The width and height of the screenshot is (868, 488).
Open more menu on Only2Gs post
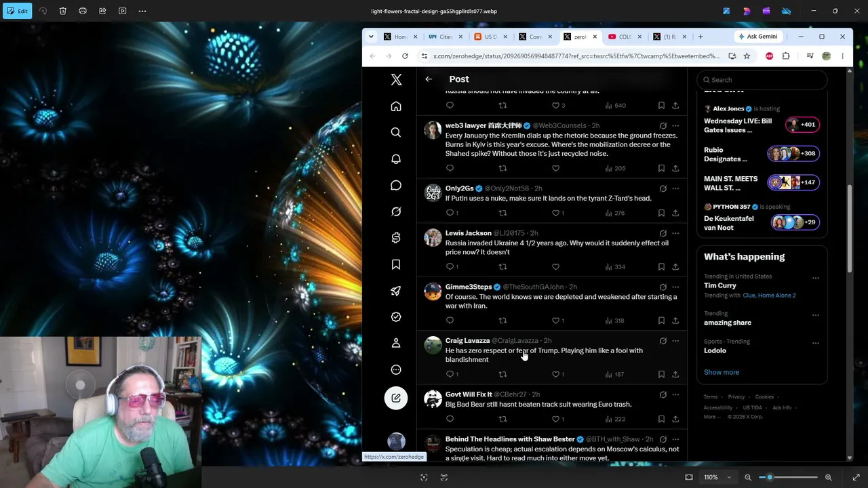(675, 188)
